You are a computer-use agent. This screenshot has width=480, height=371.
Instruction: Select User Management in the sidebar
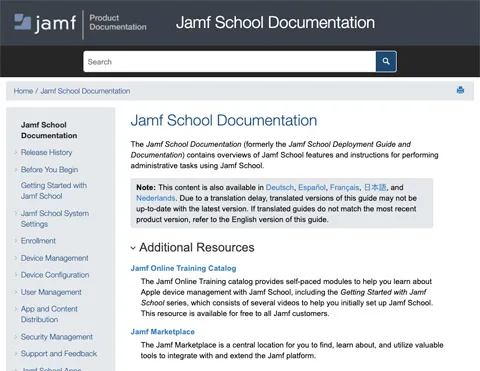point(51,292)
